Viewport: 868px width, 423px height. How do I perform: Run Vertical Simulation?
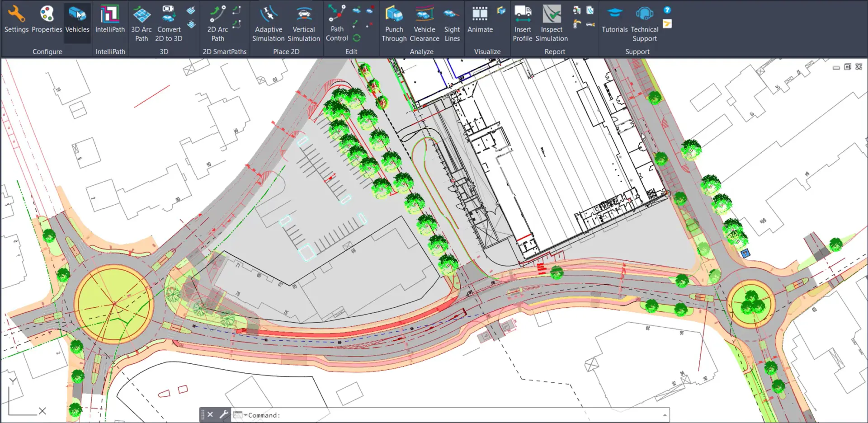(x=303, y=23)
